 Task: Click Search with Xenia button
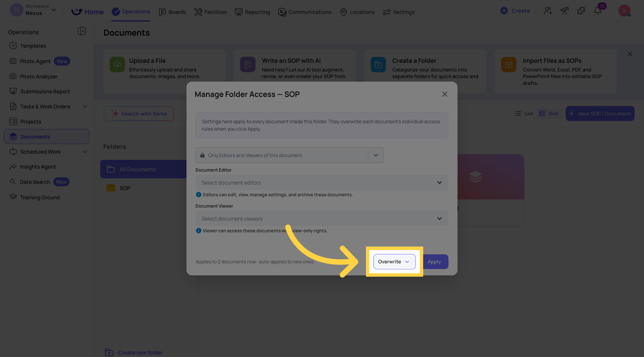(x=139, y=114)
